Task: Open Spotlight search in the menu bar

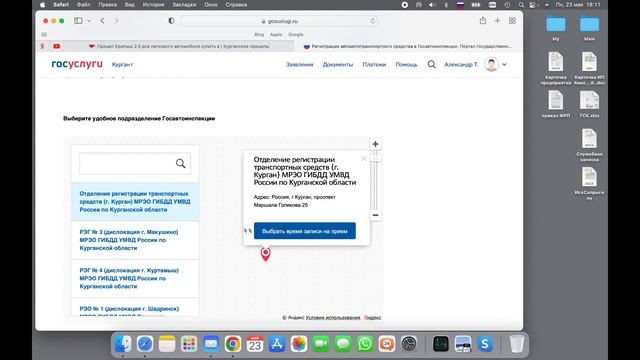Action: click(x=521, y=5)
